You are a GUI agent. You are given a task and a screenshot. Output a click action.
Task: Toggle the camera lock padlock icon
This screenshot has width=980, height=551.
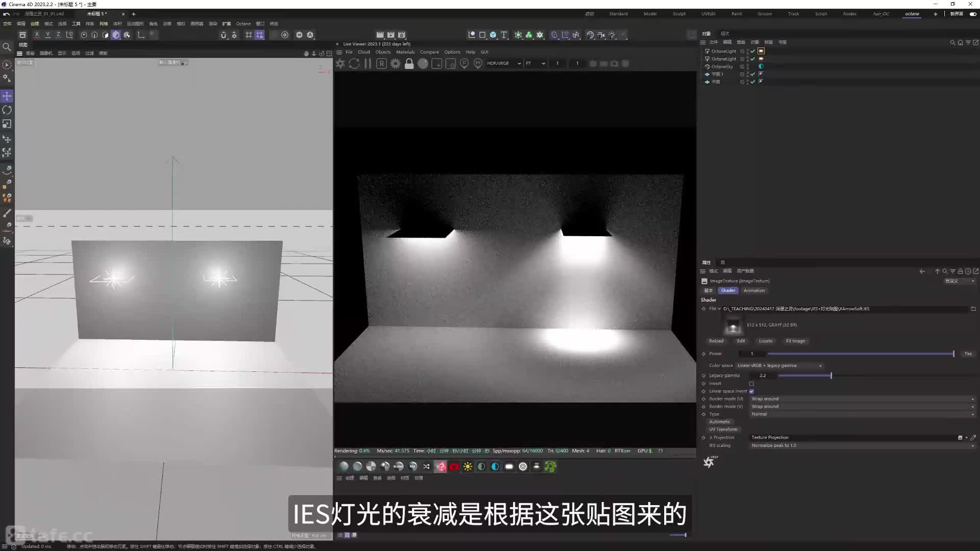[409, 64]
